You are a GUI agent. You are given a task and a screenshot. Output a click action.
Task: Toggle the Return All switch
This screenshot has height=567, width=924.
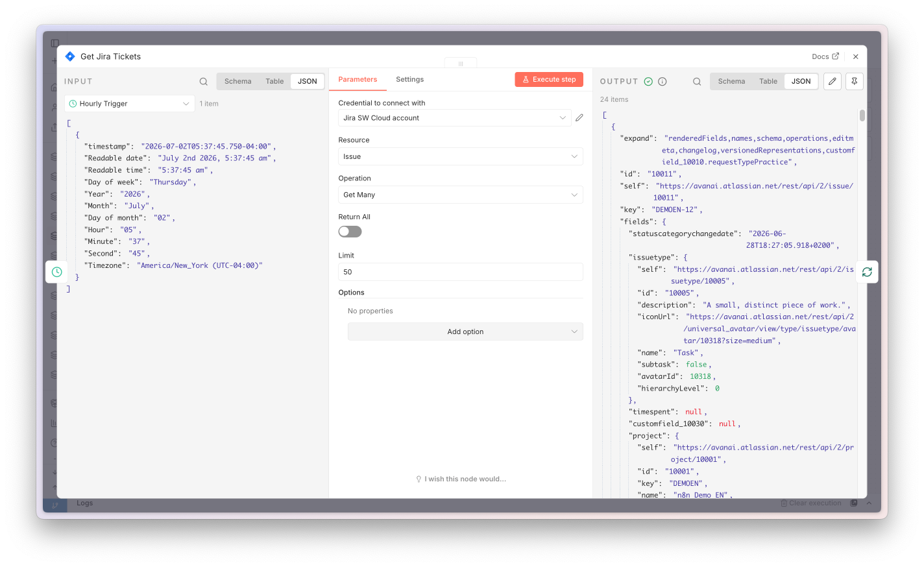[350, 232]
